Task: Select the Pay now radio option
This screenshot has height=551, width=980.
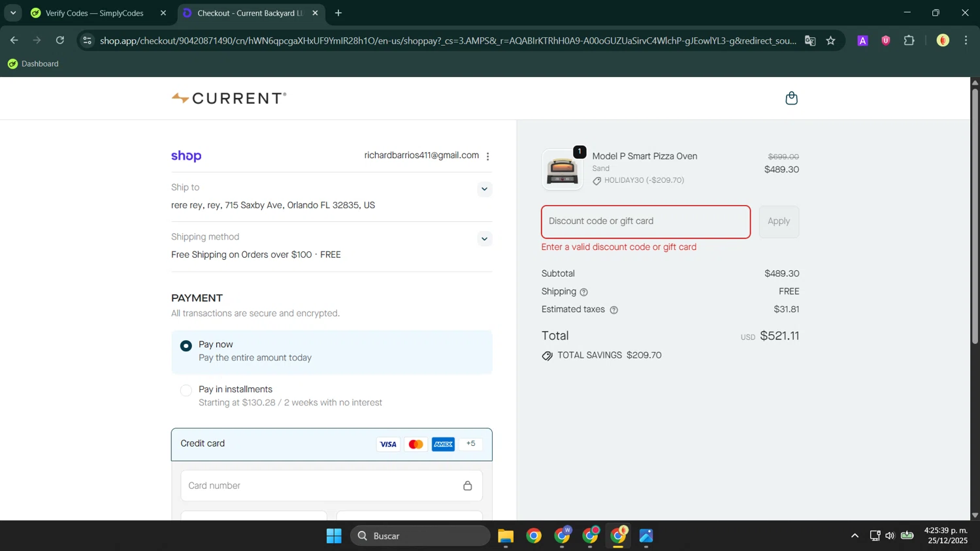Action: tap(186, 345)
